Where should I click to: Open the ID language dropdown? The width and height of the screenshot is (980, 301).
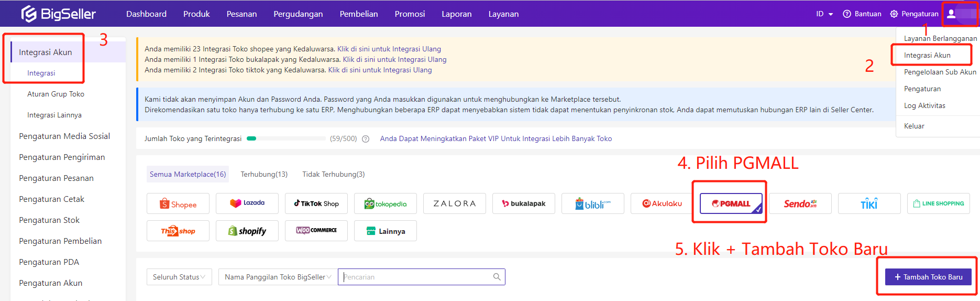[824, 14]
